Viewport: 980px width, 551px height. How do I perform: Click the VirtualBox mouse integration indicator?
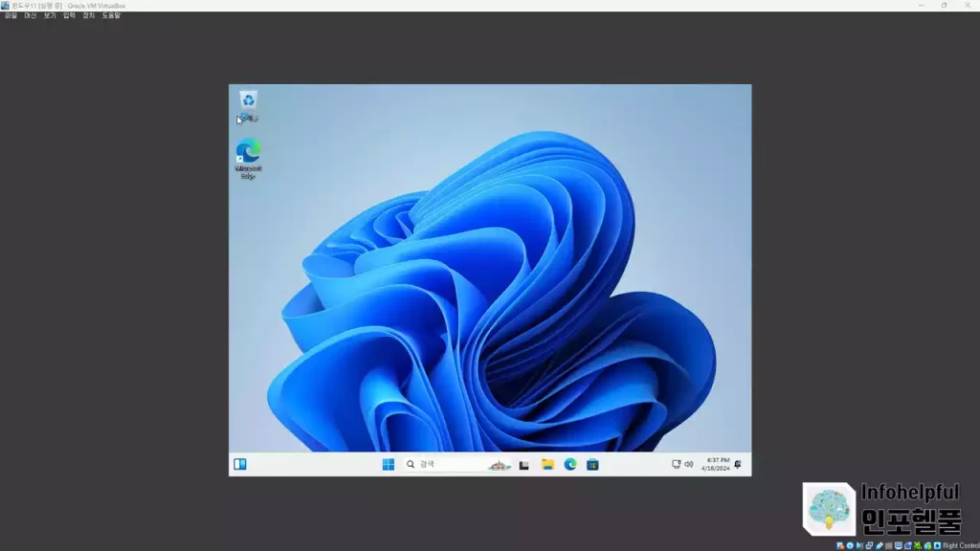pos(927,546)
